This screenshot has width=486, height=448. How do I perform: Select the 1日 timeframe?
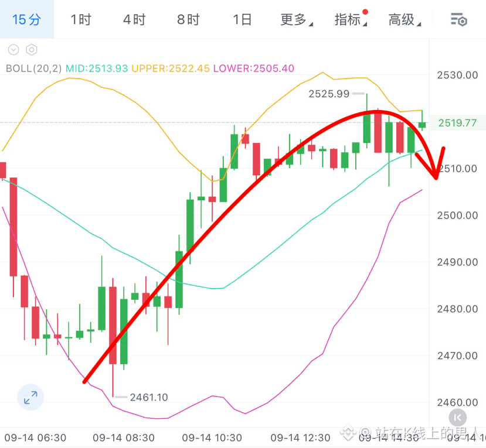click(x=242, y=20)
